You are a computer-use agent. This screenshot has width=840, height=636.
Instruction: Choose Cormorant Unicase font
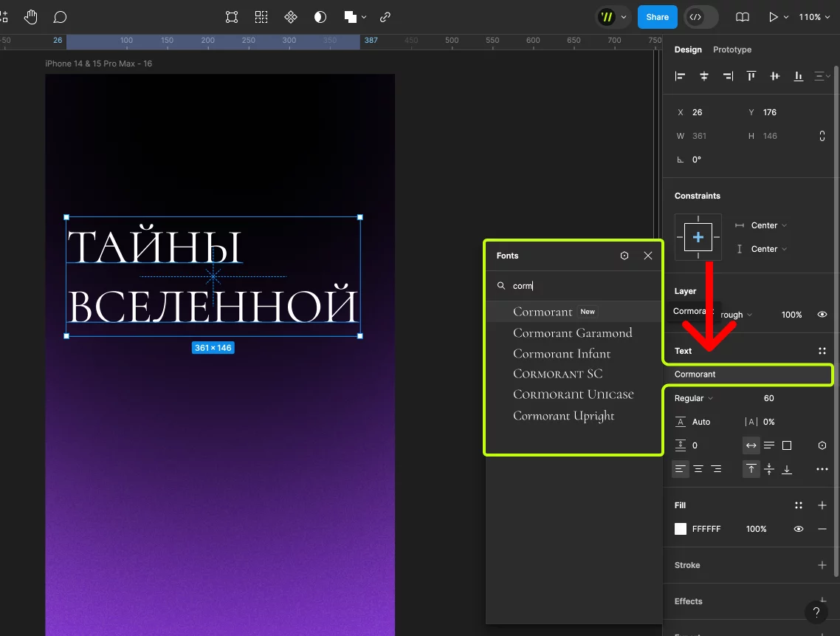click(574, 394)
